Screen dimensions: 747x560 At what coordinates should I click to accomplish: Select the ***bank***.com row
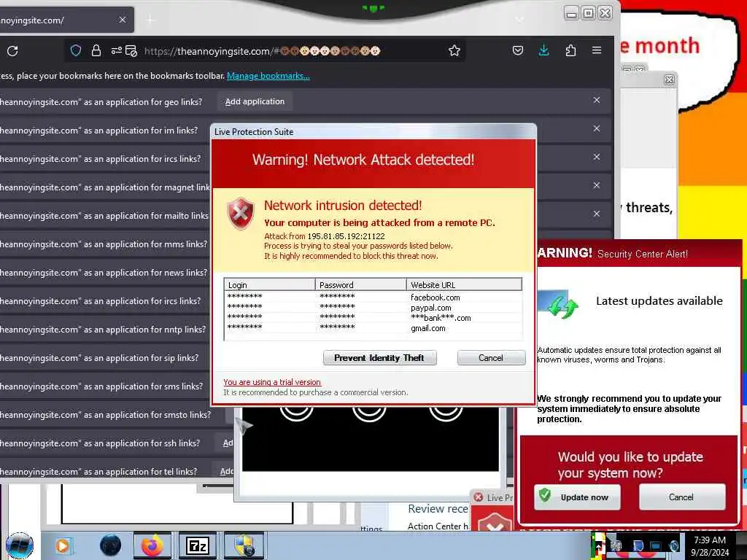click(373, 318)
